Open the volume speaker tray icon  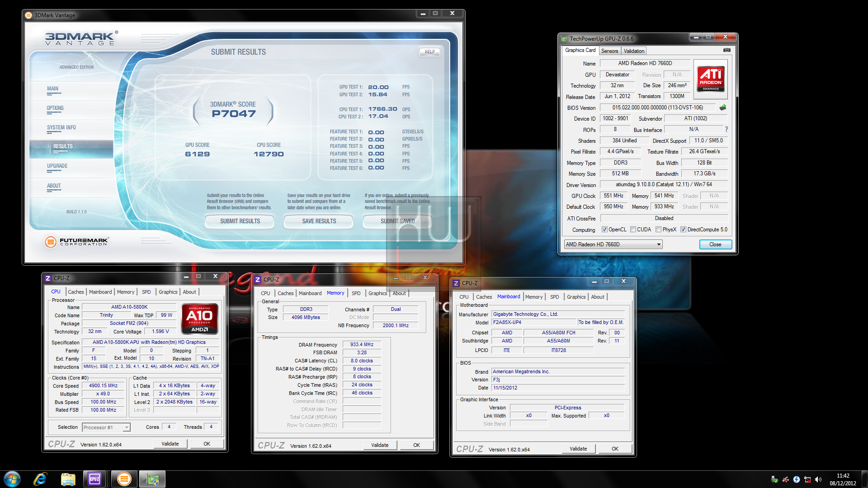[818, 479]
